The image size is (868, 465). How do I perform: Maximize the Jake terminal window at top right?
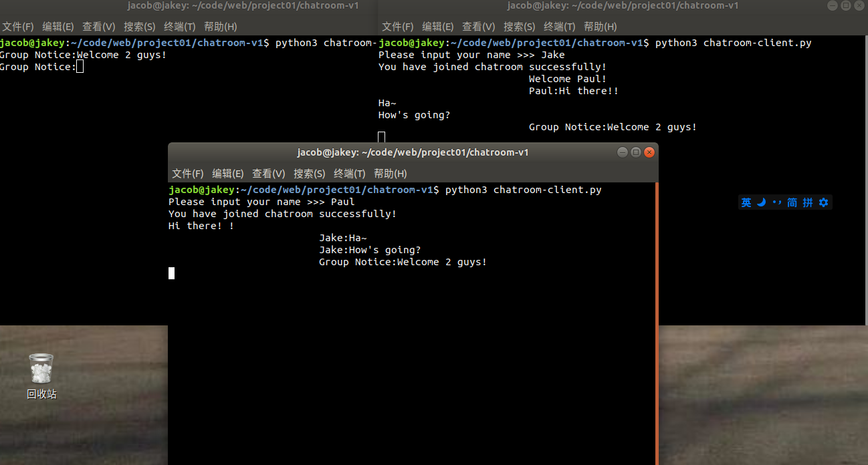pyautogui.click(x=846, y=5)
